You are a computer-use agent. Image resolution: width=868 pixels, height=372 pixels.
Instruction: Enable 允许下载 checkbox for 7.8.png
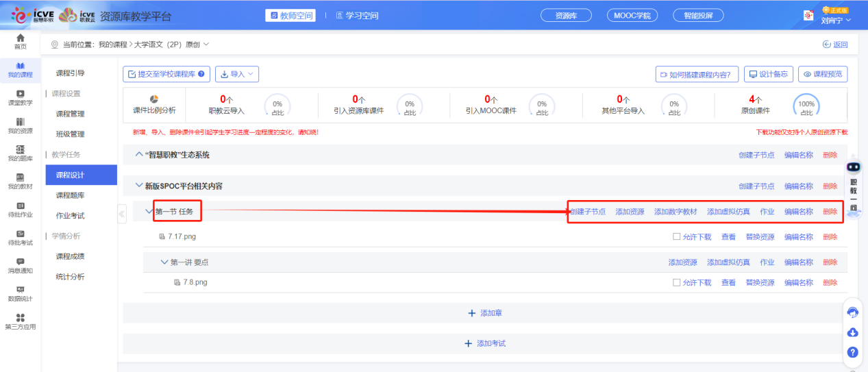[677, 282]
